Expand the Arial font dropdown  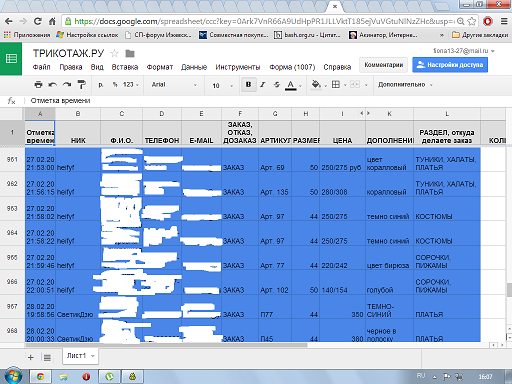click(x=174, y=85)
